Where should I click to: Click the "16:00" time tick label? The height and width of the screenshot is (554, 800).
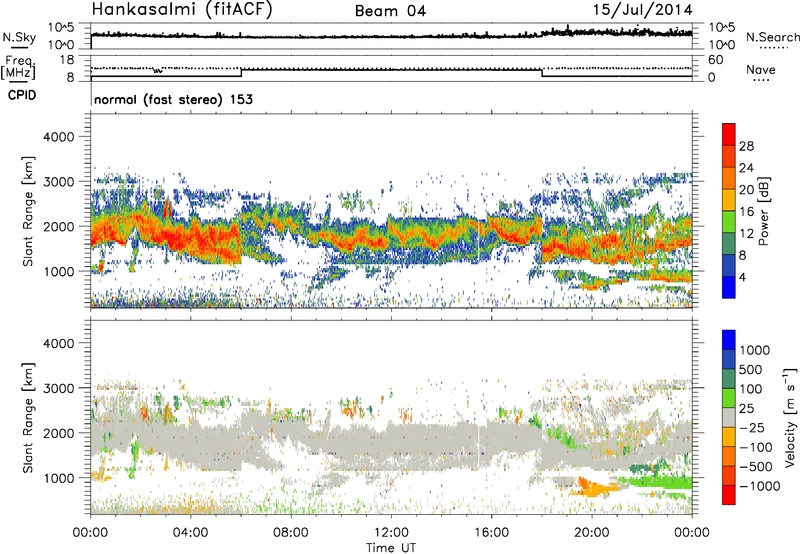(x=491, y=533)
